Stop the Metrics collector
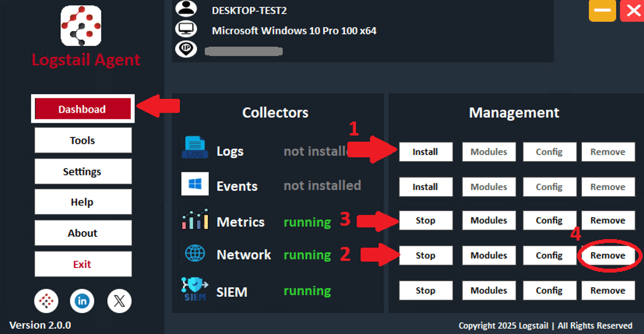Viewport: 644px width, 334px height. [x=426, y=220]
